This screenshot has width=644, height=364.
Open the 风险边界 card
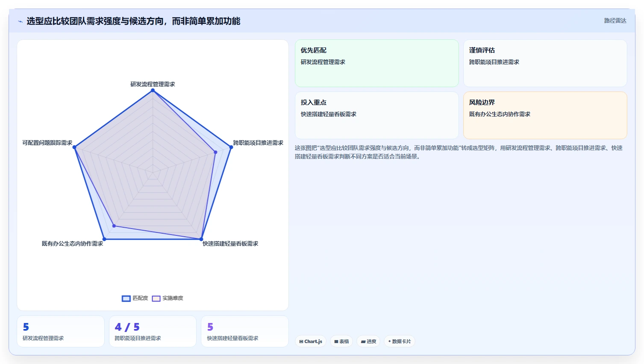click(x=545, y=115)
